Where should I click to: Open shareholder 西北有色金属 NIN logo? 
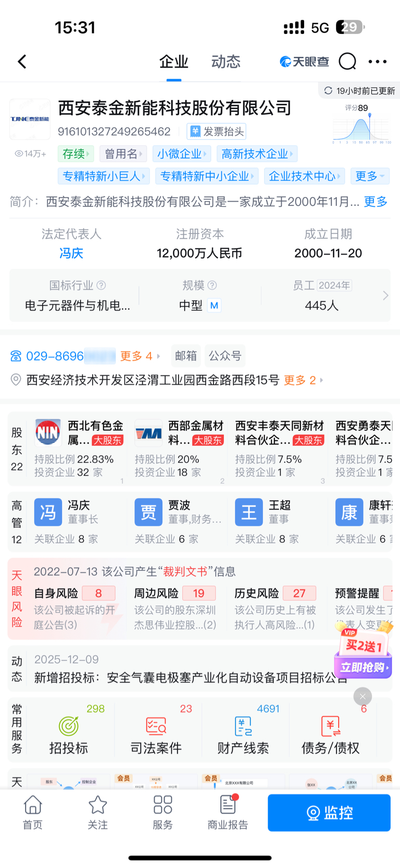point(48,433)
